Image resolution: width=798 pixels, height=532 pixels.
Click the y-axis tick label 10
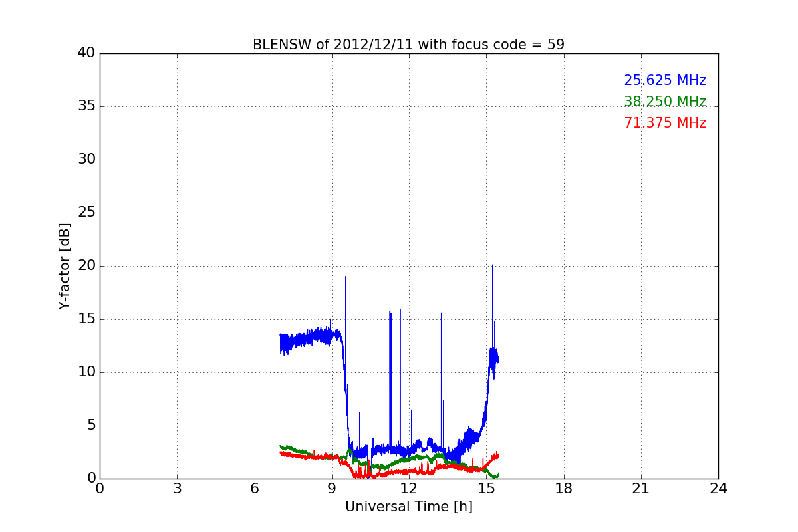coord(86,372)
